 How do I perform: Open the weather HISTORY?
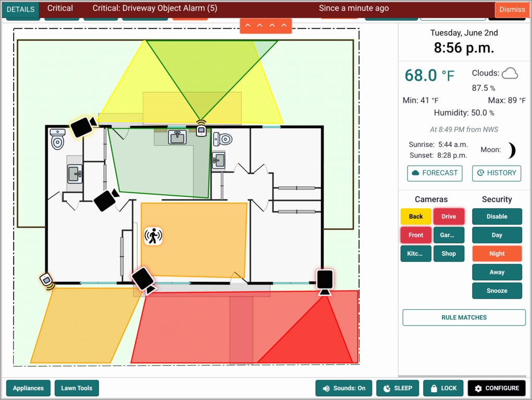point(497,173)
